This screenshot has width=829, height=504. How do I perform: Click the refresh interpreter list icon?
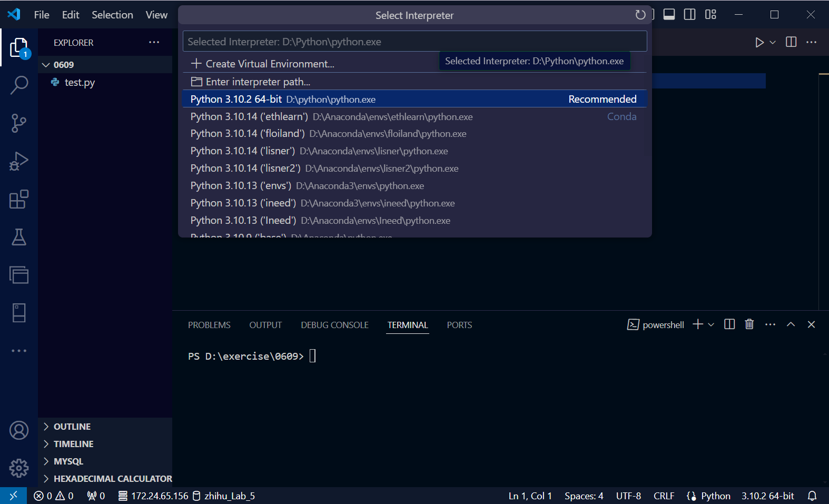pos(640,15)
